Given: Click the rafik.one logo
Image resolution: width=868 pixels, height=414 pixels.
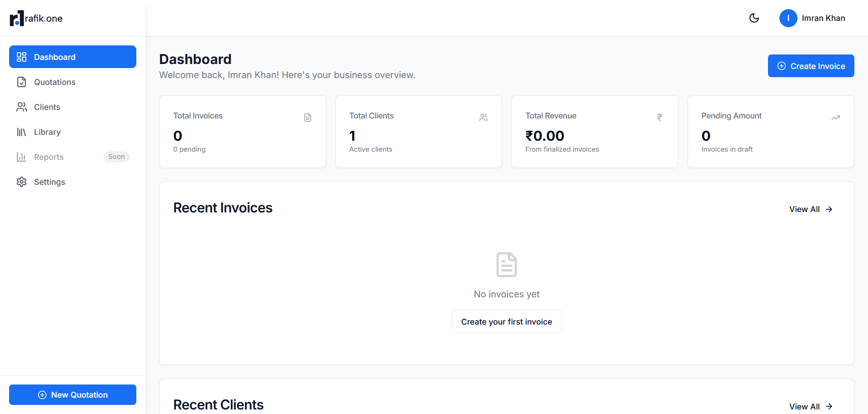Looking at the screenshot, I should pyautogui.click(x=36, y=18).
